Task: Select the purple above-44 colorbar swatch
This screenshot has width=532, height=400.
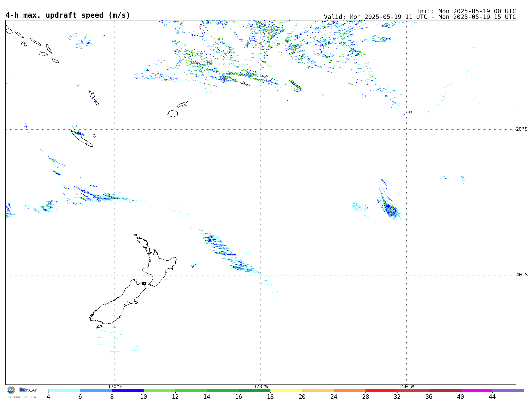Action: click(x=508, y=391)
